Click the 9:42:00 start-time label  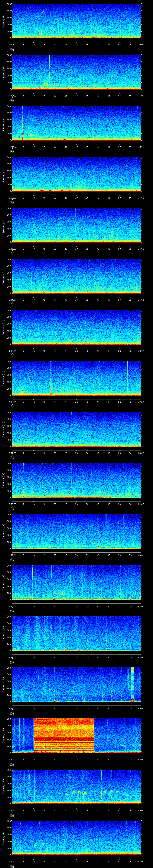pos(12,708)
